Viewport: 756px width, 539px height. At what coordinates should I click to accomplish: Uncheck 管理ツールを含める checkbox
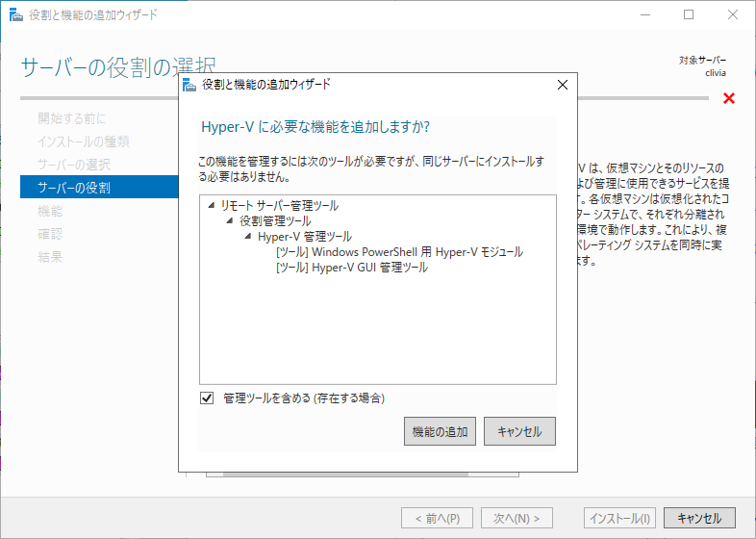(x=207, y=398)
